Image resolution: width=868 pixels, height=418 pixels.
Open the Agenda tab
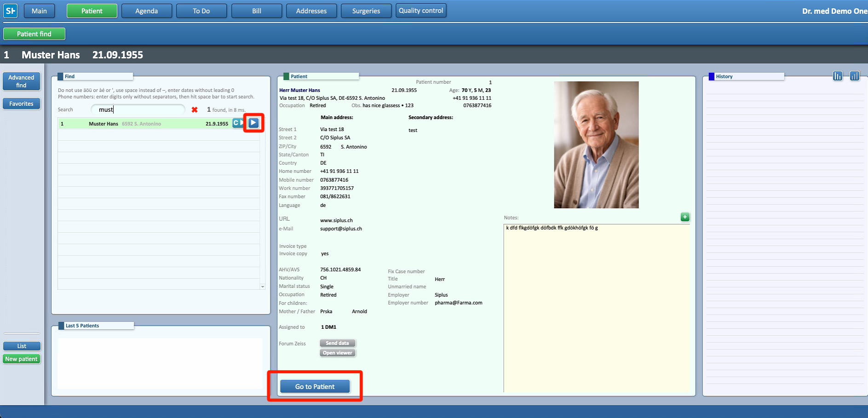(x=146, y=11)
